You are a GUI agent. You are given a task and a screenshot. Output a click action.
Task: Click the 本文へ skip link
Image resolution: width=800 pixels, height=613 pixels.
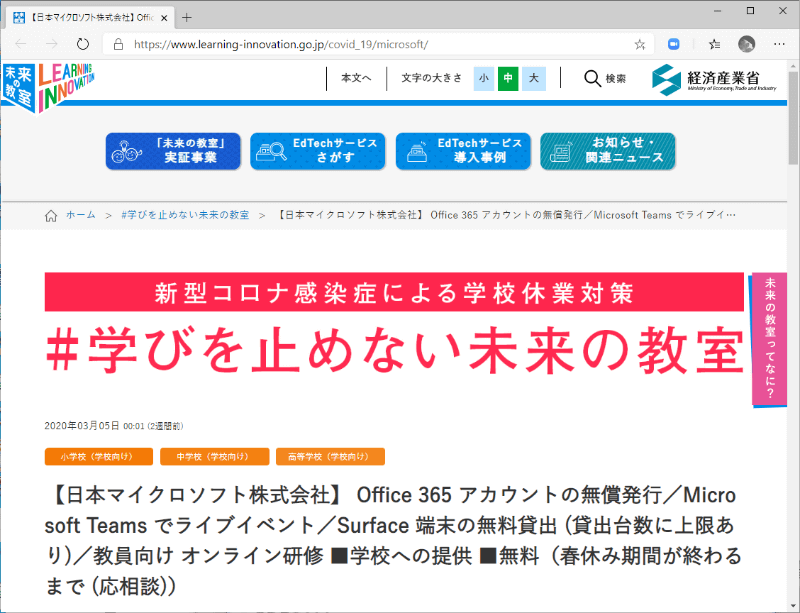356,78
